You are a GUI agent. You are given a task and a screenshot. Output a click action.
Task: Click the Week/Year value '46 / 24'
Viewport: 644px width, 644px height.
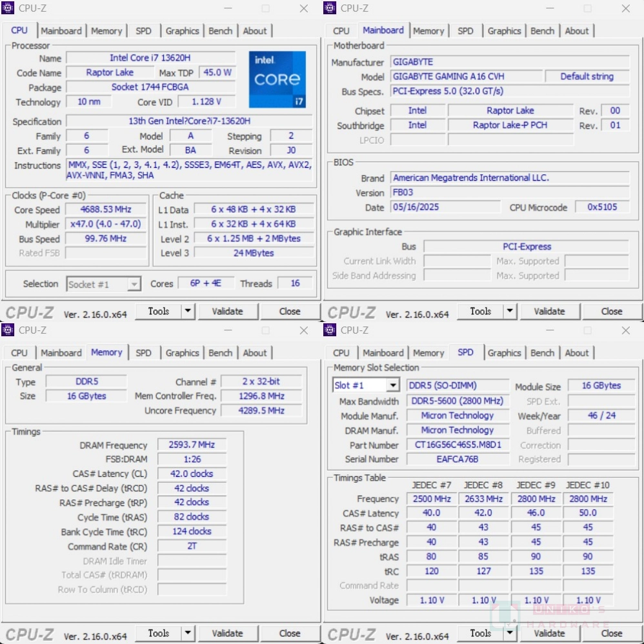(x=601, y=416)
